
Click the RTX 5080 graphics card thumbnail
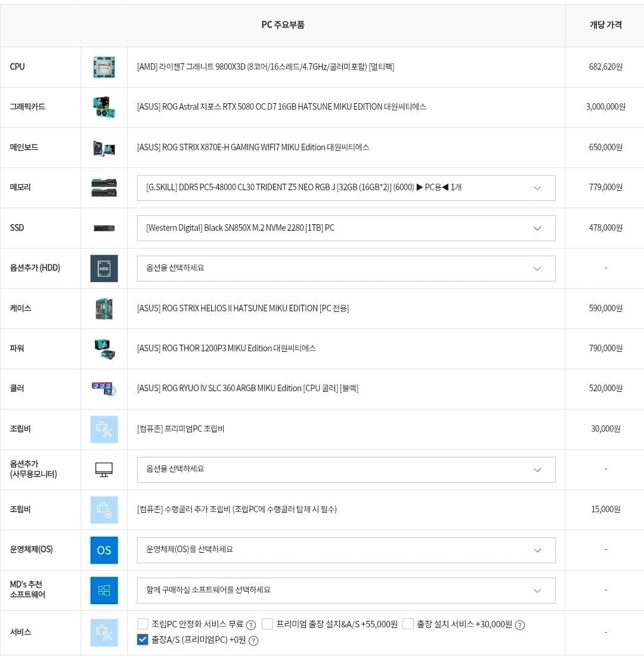point(104,107)
